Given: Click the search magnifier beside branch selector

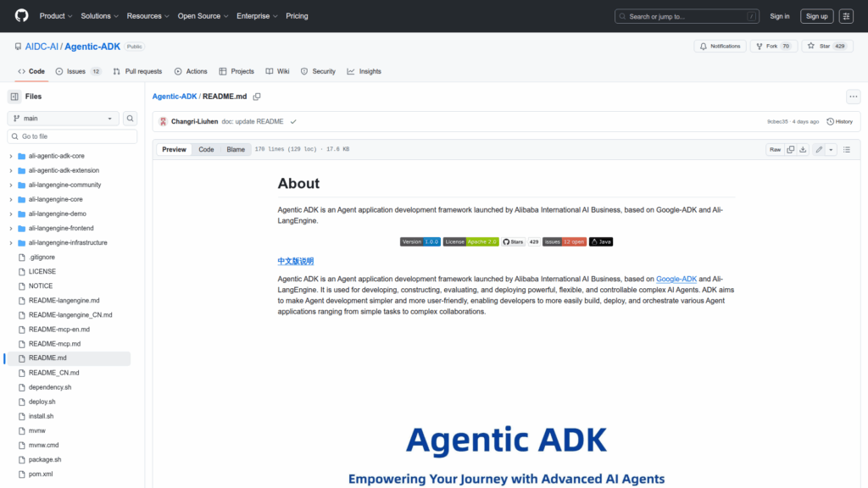Looking at the screenshot, I should [x=131, y=119].
